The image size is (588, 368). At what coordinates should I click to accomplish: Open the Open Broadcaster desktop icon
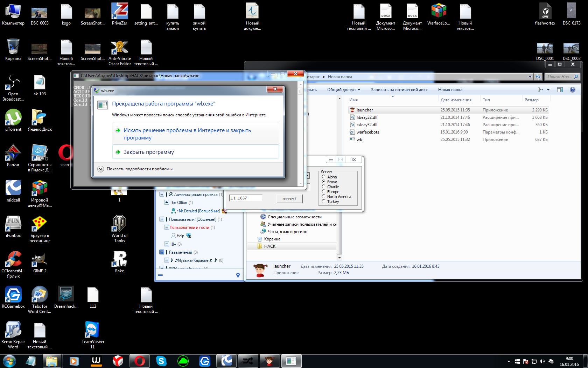(13, 88)
